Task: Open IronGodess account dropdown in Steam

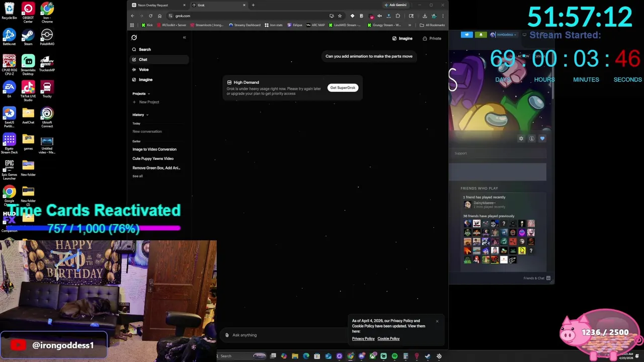Action: tap(504, 35)
